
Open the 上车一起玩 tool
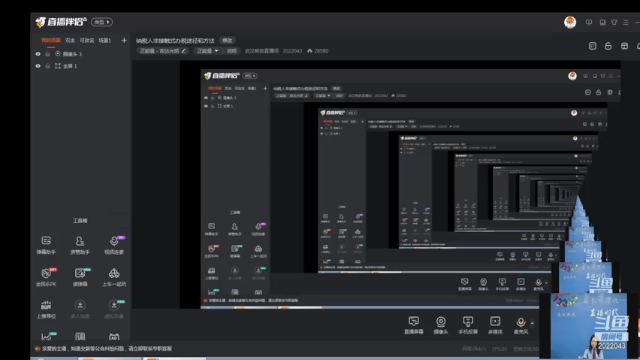pyautogui.click(x=114, y=277)
